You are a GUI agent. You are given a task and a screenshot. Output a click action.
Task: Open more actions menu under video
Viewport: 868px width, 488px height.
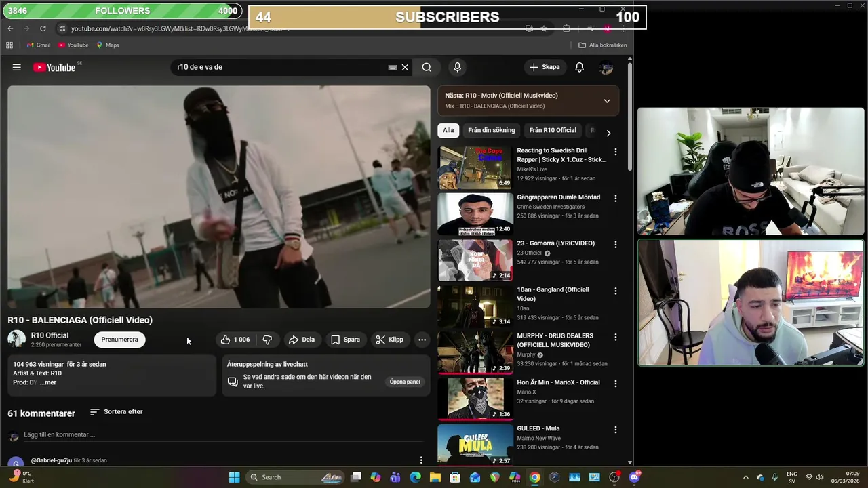[422, 340]
